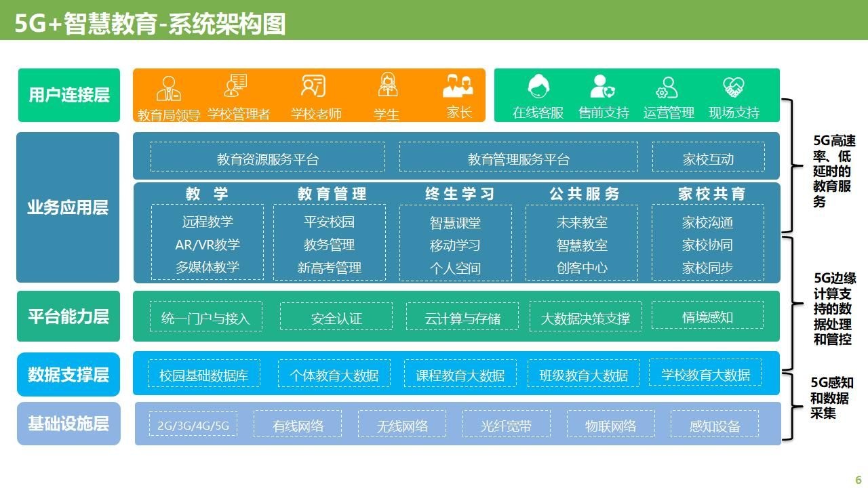
Task: Click the 平台能力层 layer label
Action: 68,317
